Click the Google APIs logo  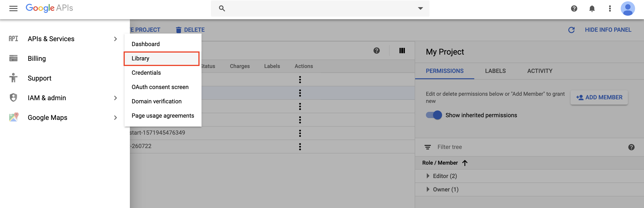point(49,8)
